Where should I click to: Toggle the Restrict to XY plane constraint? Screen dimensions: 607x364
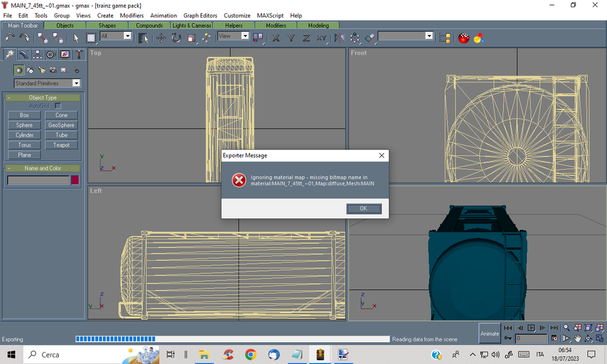point(321,38)
